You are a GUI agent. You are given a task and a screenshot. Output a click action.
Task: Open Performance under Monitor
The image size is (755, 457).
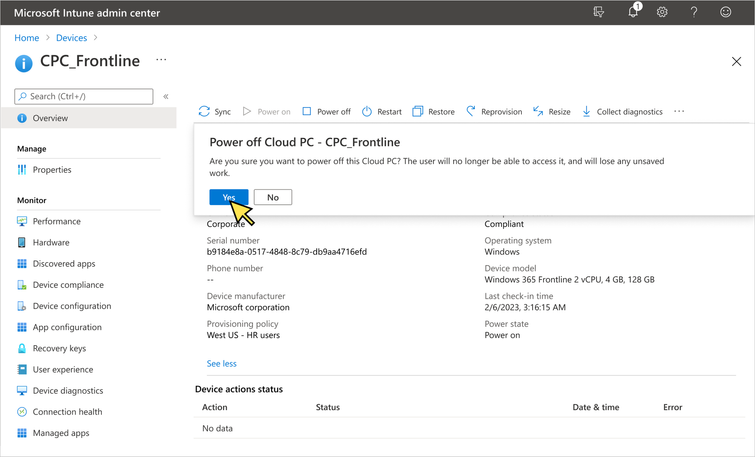56,221
